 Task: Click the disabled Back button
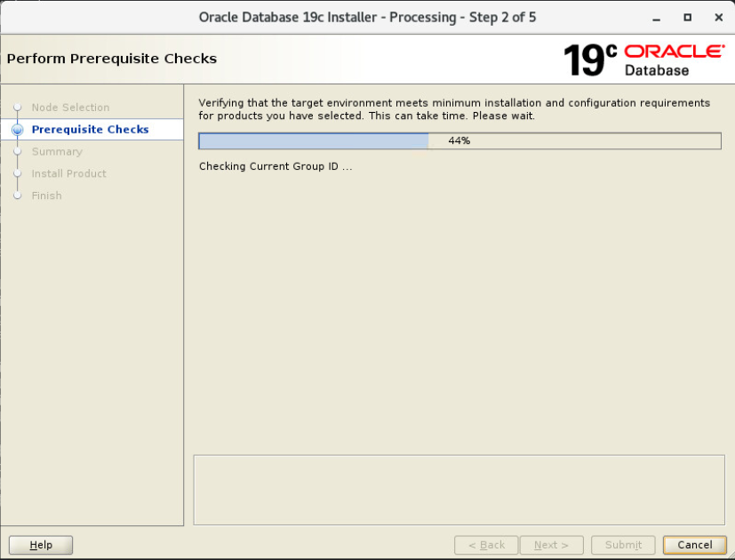pyautogui.click(x=486, y=545)
